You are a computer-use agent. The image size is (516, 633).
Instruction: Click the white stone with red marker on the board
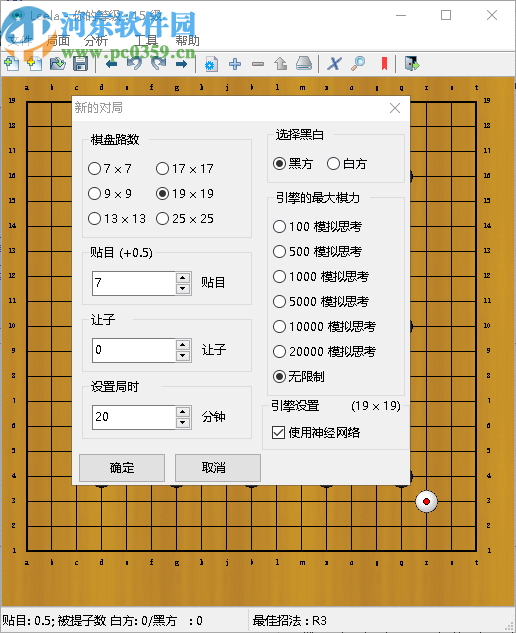(x=426, y=501)
